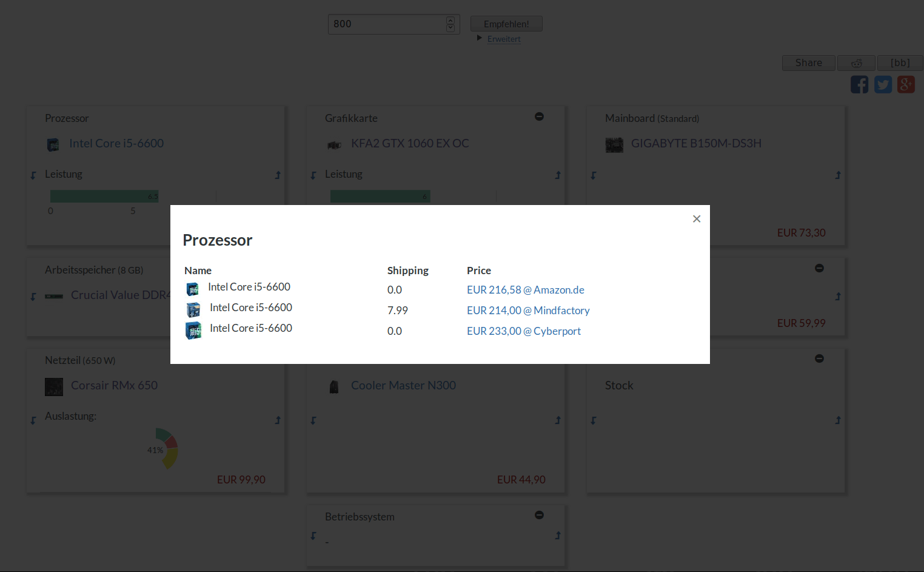This screenshot has width=924, height=572.
Task: Click the Reddit share button
Action: 857,63
